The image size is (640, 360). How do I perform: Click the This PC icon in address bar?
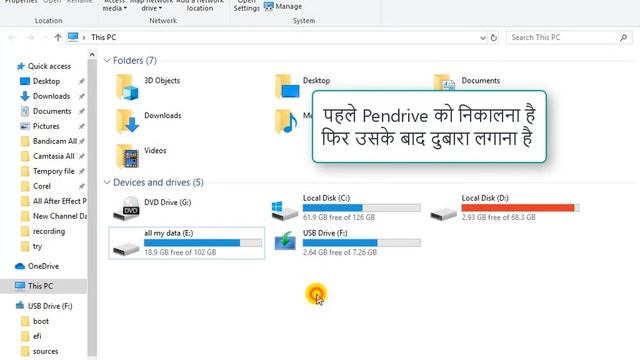tap(73, 37)
